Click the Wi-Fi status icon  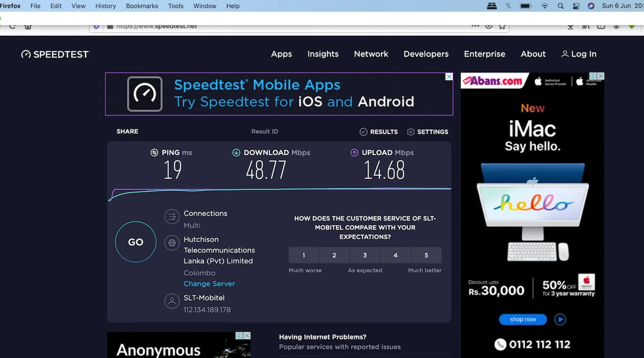[545, 6]
